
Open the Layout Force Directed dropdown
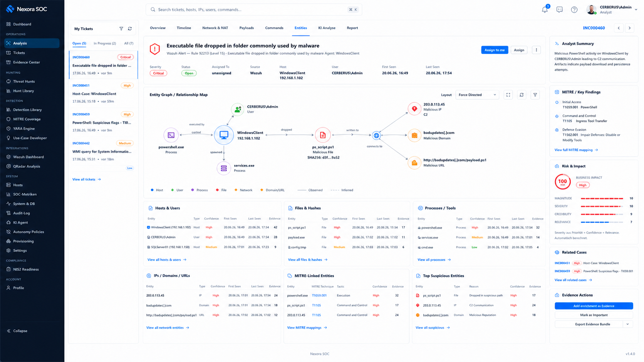[477, 95]
